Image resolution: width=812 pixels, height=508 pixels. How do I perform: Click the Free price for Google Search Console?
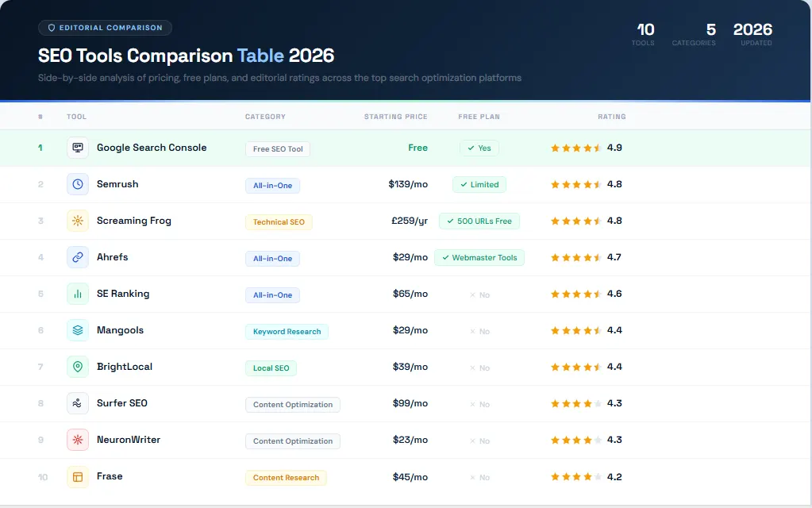418,148
